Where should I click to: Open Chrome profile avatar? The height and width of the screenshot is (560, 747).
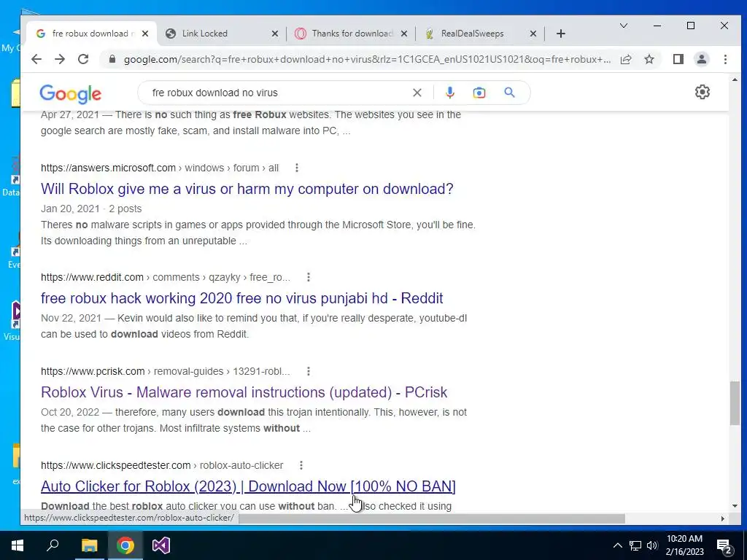pos(702,59)
